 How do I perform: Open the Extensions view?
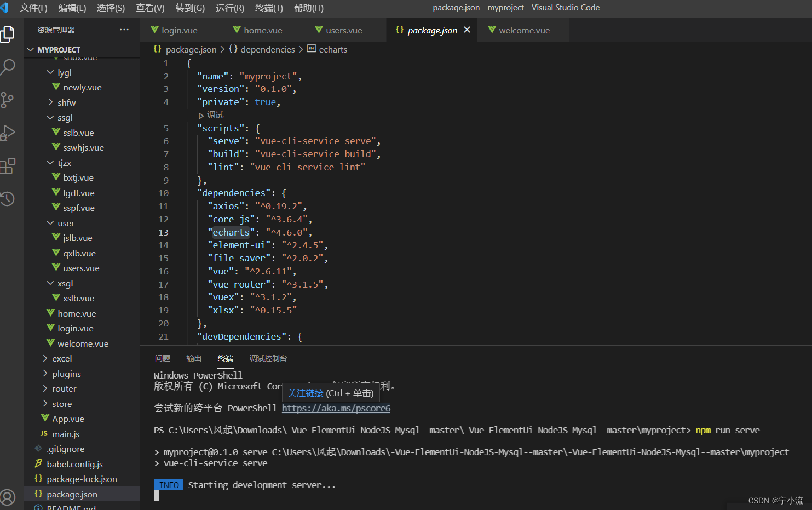(x=8, y=166)
